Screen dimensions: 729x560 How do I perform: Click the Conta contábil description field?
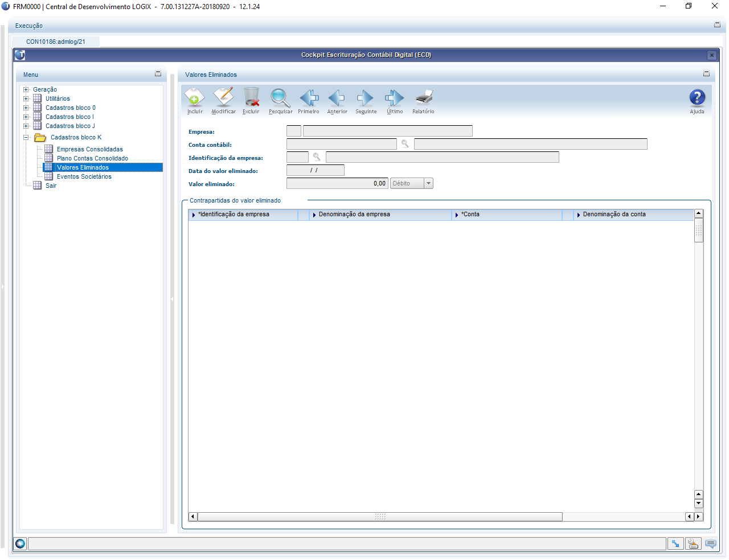(531, 144)
